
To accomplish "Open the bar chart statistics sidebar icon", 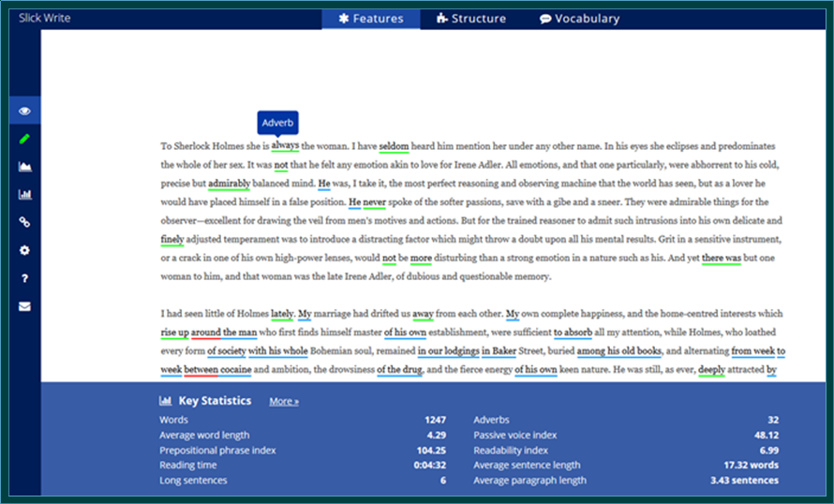I will coord(24,195).
